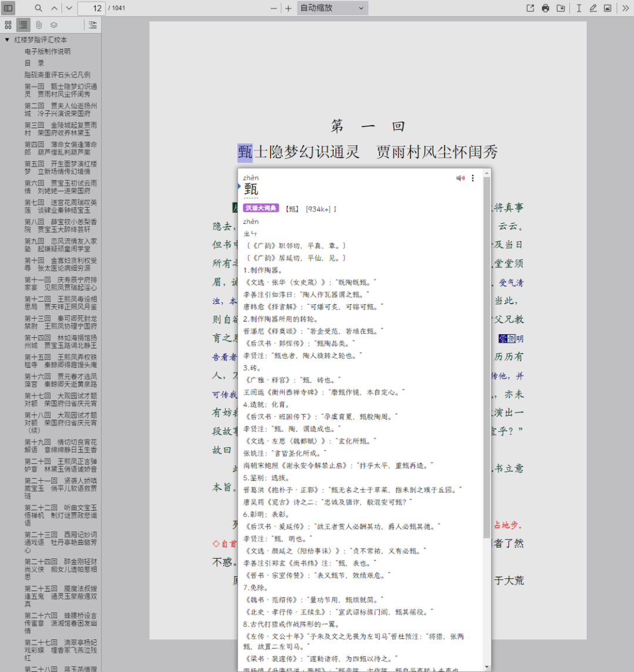Open the 自动缩放 zoom dropdown
The height and width of the screenshot is (672, 634).
coord(333,8)
